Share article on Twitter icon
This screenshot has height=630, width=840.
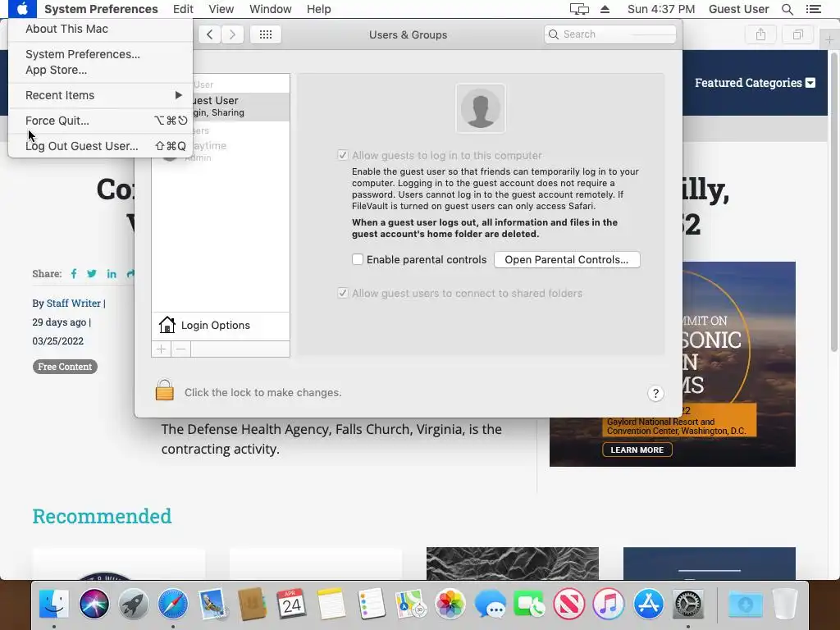[92, 274]
